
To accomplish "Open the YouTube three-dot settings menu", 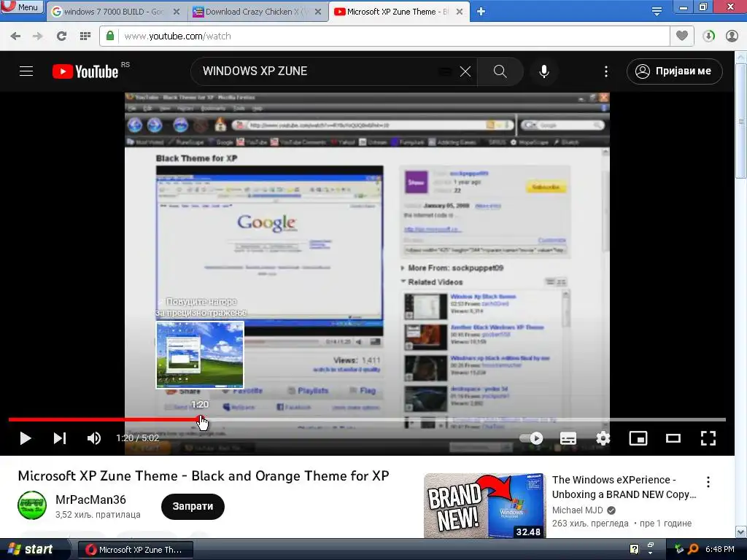I will pos(605,71).
